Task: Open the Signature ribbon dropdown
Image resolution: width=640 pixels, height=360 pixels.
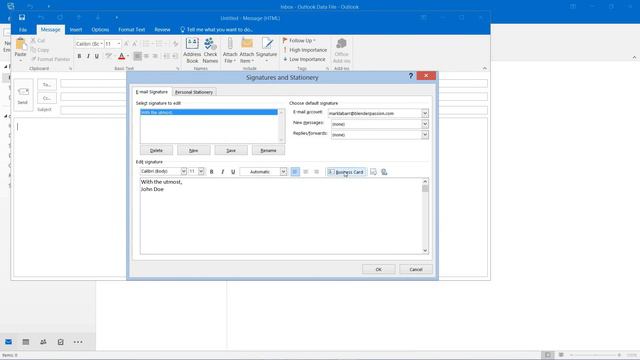Action: 267,50
